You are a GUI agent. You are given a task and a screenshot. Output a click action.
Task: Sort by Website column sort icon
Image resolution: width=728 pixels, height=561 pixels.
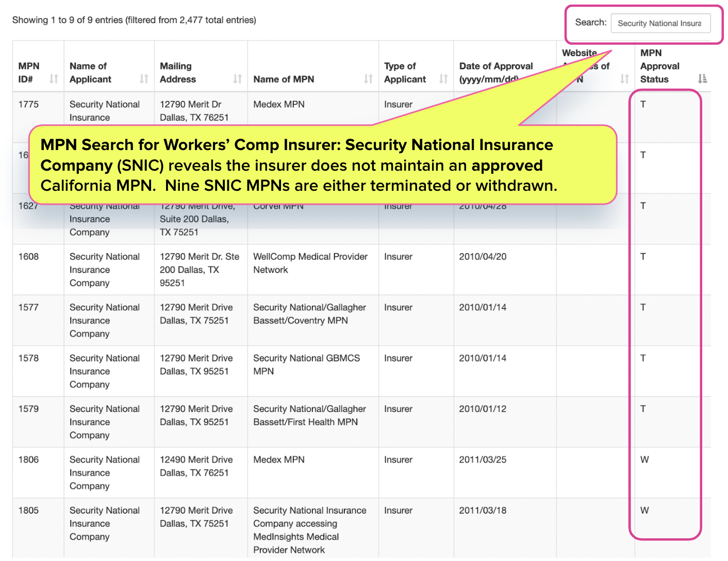click(624, 79)
